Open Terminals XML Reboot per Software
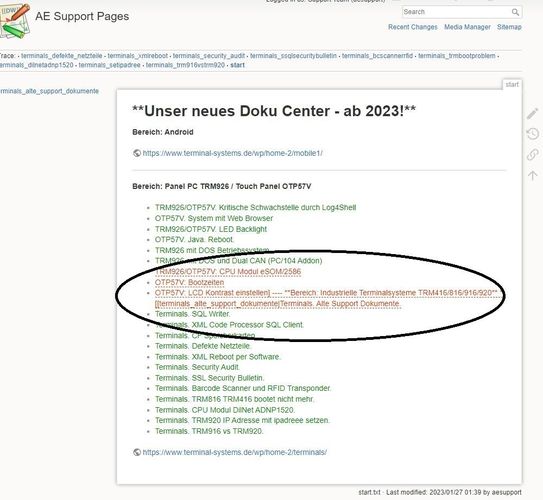 click(218, 357)
